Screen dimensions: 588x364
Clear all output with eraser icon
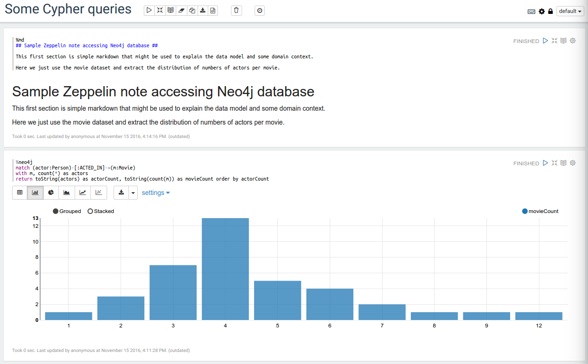tap(181, 10)
